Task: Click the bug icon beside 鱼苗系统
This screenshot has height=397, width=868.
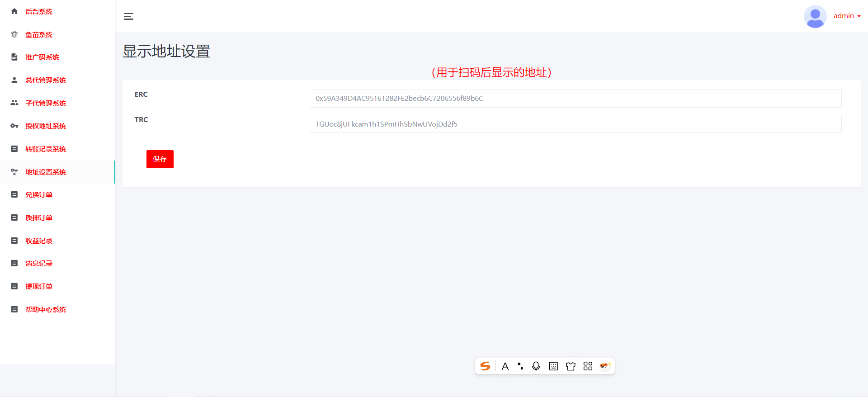Action: coord(14,34)
